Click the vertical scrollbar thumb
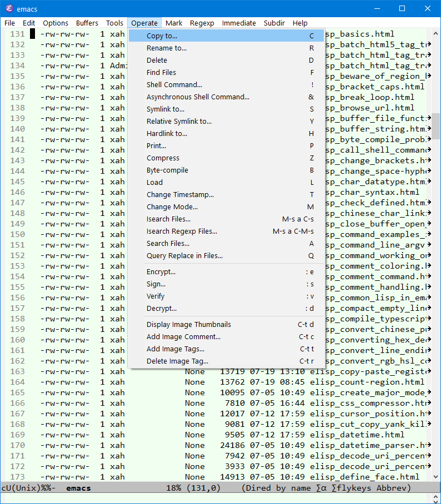The height and width of the screenshot is (504, 441). pyautogui.click(x=435, y=126)
